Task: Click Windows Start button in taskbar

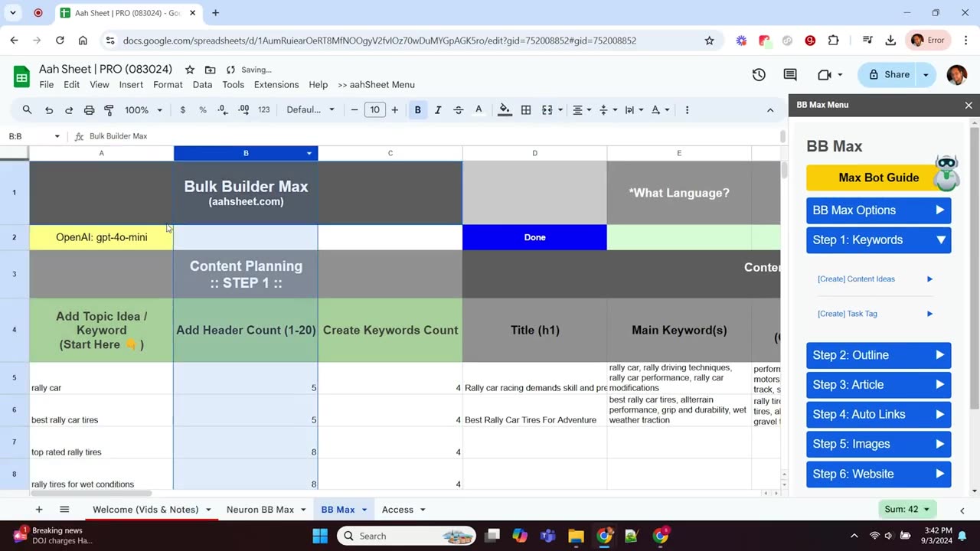Action: (x=320, y=536)
